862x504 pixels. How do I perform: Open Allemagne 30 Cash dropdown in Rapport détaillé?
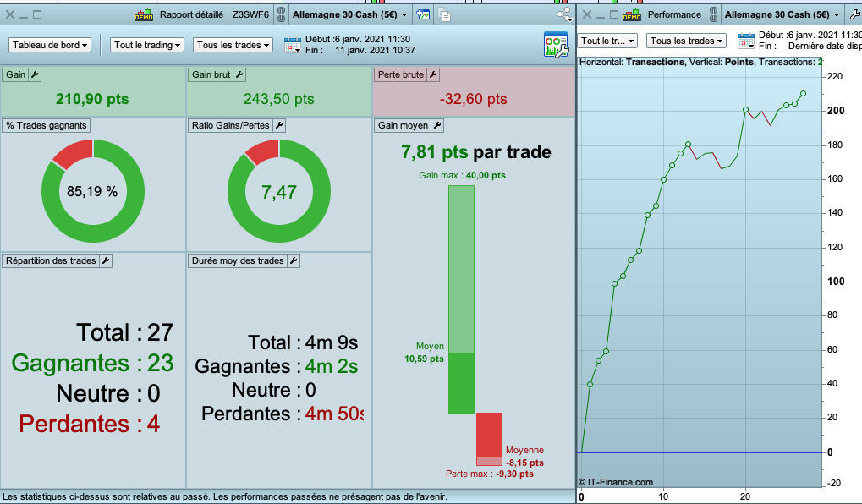click(x=349, y=15)
